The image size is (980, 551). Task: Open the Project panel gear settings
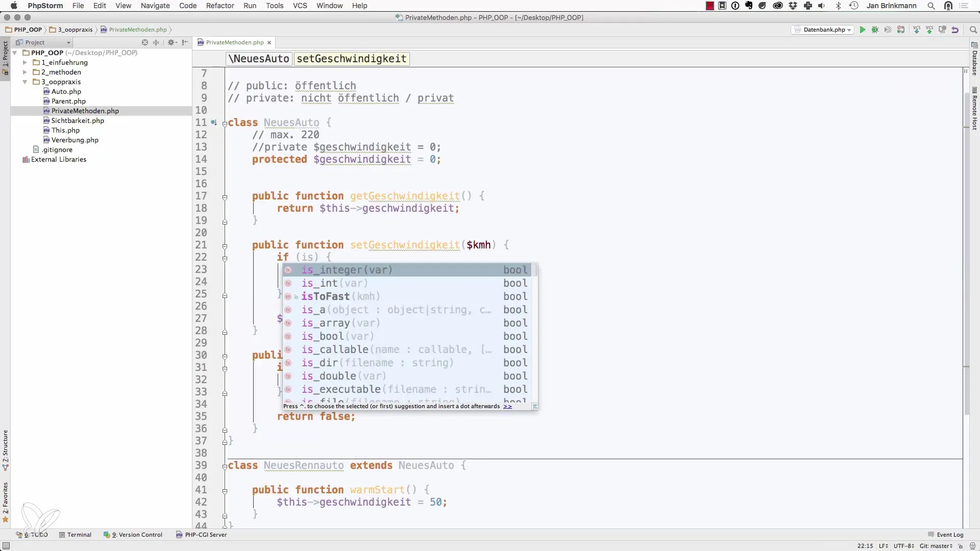[x=172, y=42]
